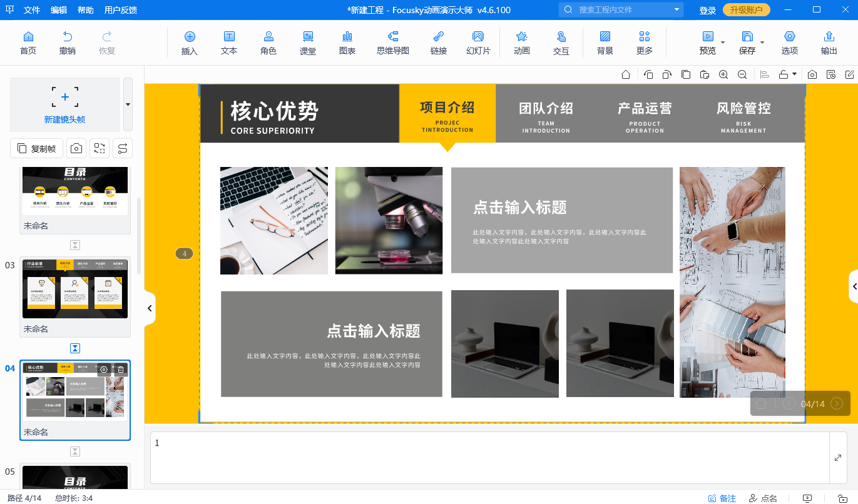Click the search project files field
The height and width of the screenshot is (504, 858).
tap(622, 10)
